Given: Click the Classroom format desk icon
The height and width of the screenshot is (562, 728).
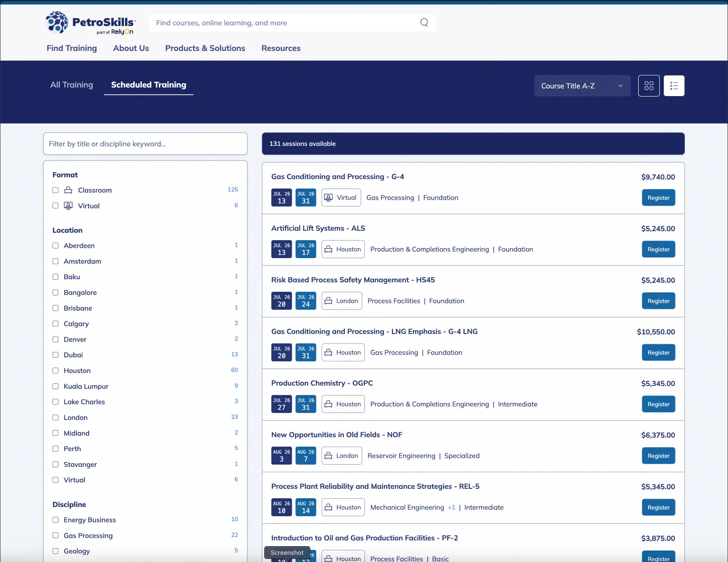Looking at the screenshot, I should pos(68,190).
